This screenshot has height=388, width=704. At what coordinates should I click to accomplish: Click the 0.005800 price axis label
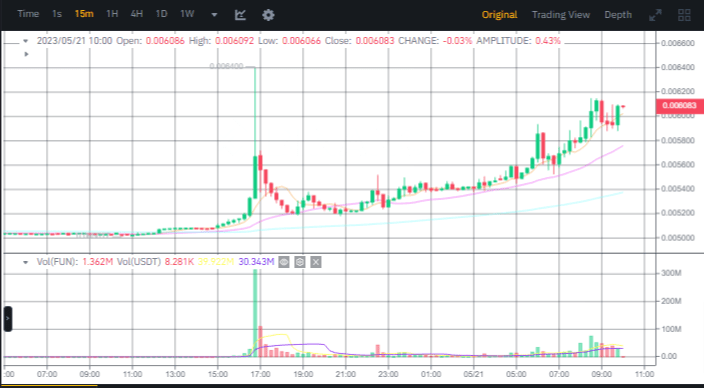pyautogui.click(x=678, y=141)
